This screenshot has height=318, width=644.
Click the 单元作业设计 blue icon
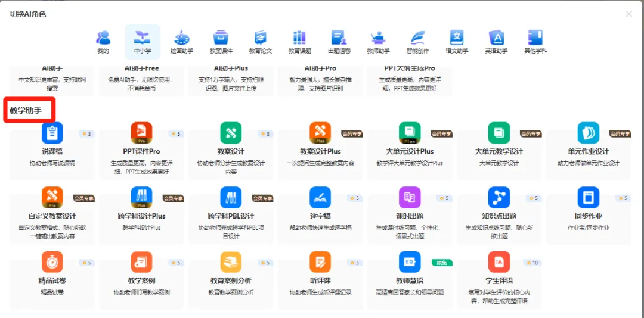[x=588, y=133]
